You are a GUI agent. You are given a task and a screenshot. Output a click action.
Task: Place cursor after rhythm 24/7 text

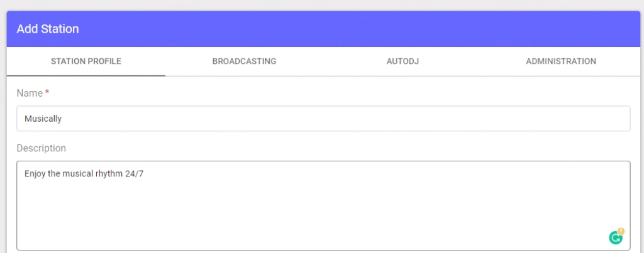144,174
